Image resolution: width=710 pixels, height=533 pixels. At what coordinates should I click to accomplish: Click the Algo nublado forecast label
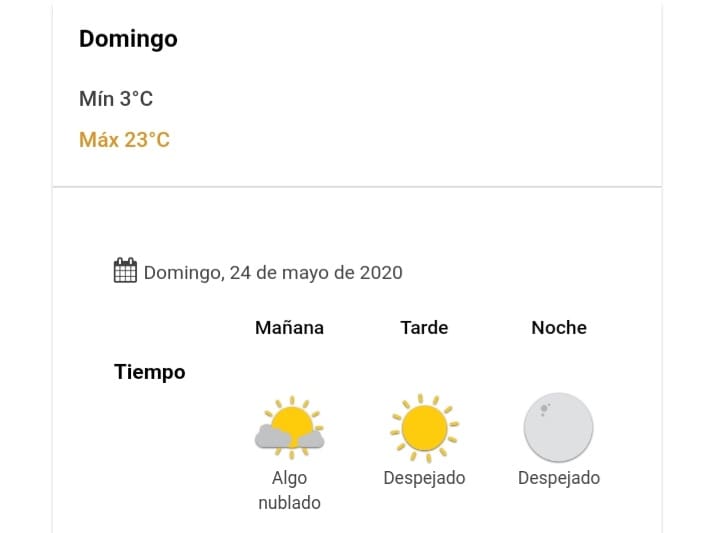289,490
